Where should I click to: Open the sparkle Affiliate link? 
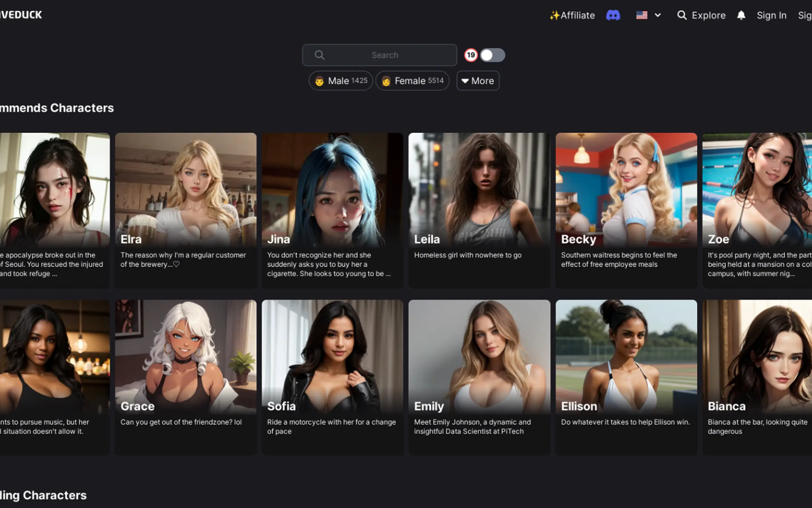pyautogui.click(x=572, y=15)
